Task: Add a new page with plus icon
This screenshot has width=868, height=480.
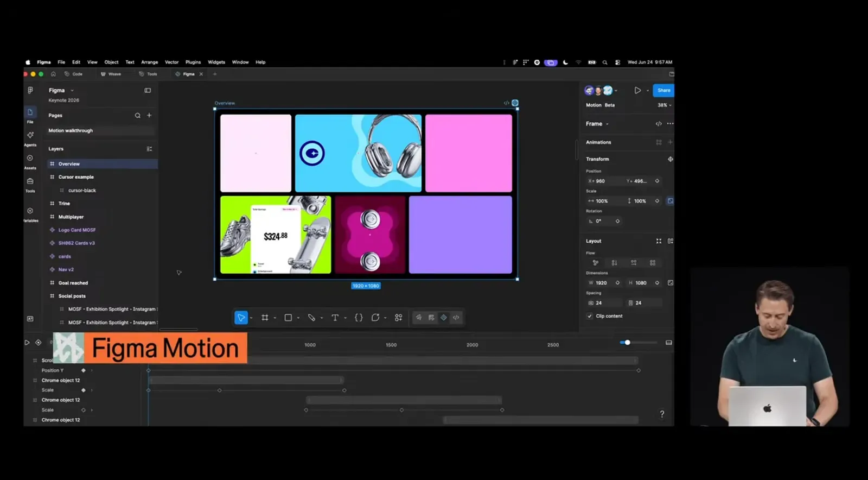Action: (149, 115)
